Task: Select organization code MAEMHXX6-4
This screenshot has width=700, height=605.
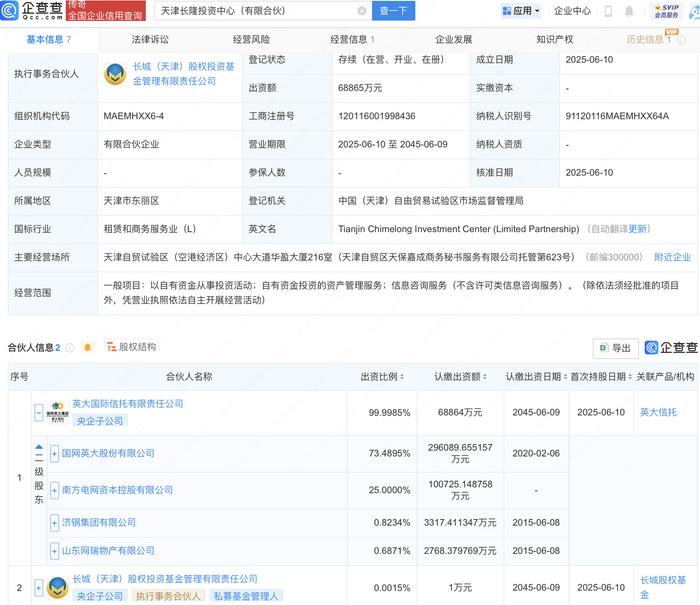Action: point(133,116)
